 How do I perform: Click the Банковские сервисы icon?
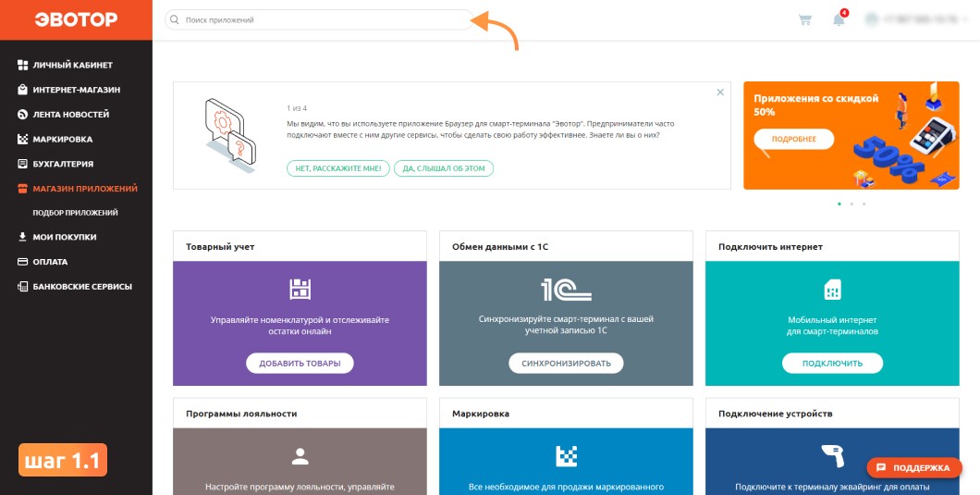[x=22, y=287]
